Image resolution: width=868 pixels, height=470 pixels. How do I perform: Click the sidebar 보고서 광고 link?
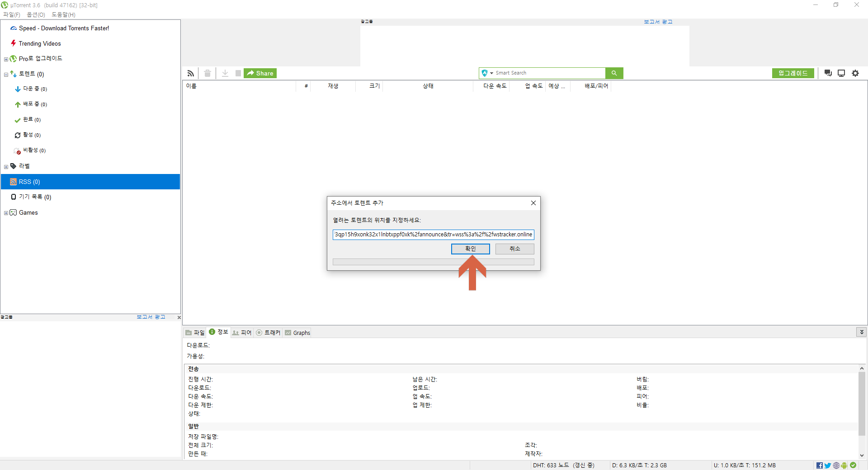click(151, 317)
